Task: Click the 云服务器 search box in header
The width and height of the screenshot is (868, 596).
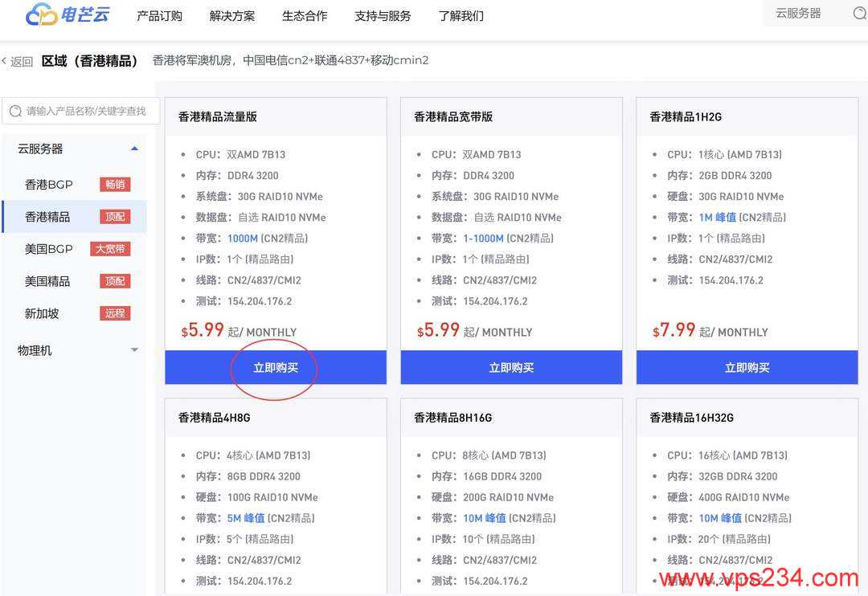Action: coord(808,14)
